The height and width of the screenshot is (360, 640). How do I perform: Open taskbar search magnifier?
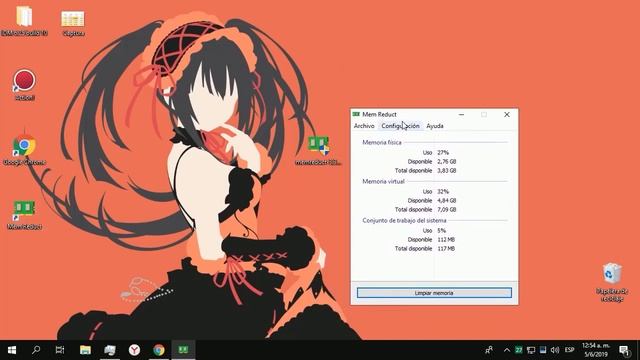[36, 350]
